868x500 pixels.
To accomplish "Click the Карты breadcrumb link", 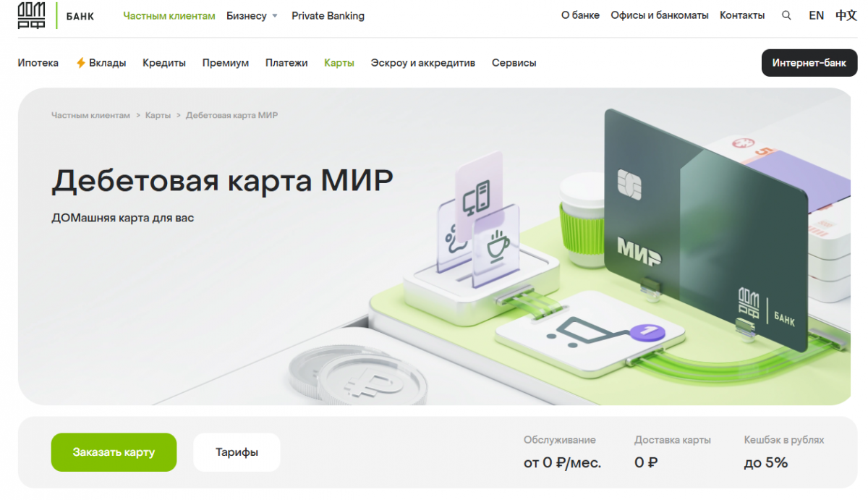I will (158, 116).
